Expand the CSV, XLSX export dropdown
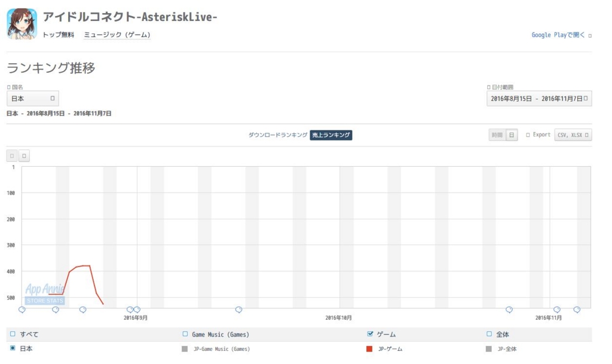This screenshot has height=364, width=612. [573, 135]
